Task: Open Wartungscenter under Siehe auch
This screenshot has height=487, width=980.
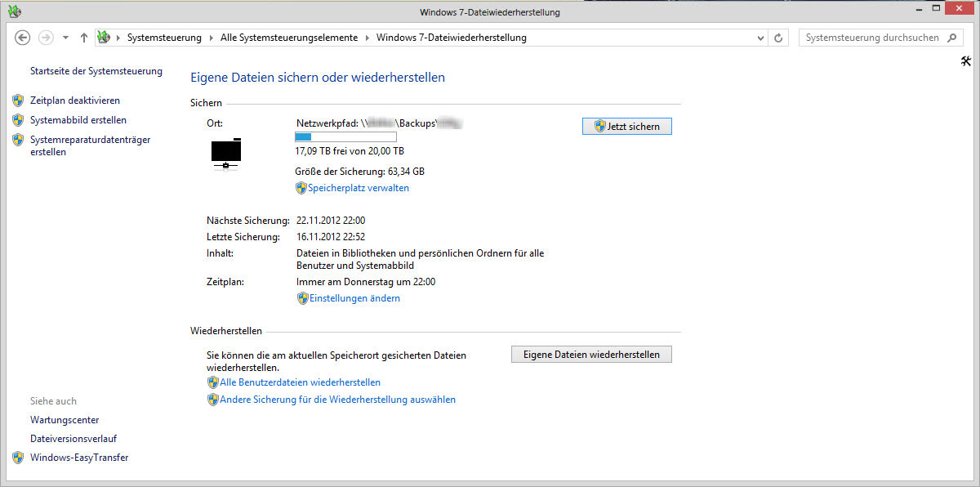Action: click(65, 420)
